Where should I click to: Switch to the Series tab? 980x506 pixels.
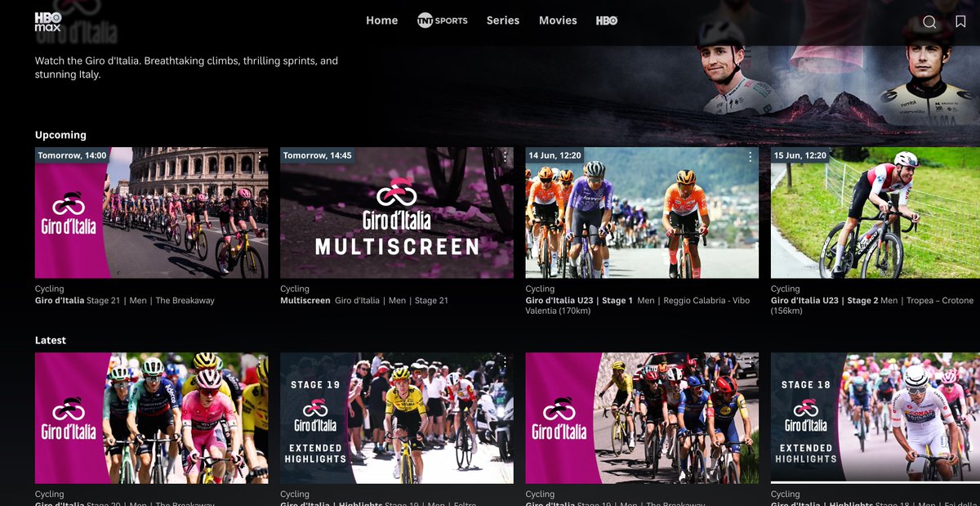point(503,20)
